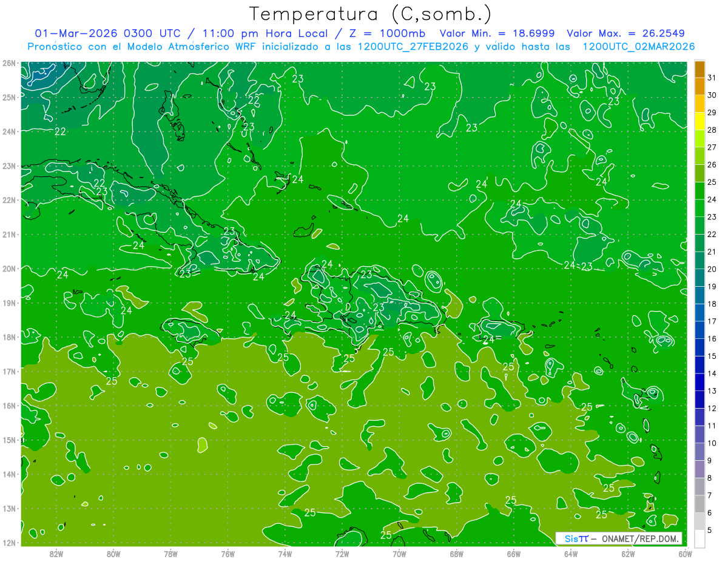
Task: Click latitude axis label 26N
Action: point(9,63)
